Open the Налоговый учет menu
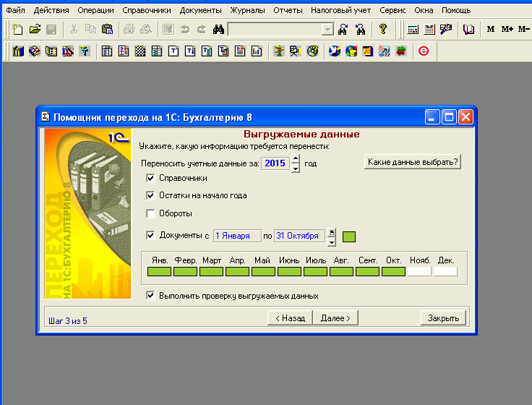This screenshot has height=405, width=532. pyautogui.click(x=340, y=11)
